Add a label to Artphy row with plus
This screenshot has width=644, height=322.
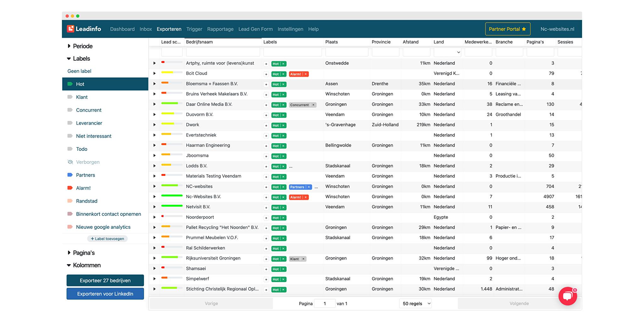[x=266, y=64]
